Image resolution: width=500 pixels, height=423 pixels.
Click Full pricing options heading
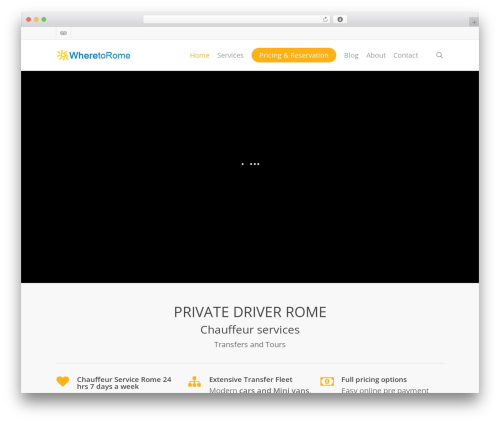coord(374,380)
